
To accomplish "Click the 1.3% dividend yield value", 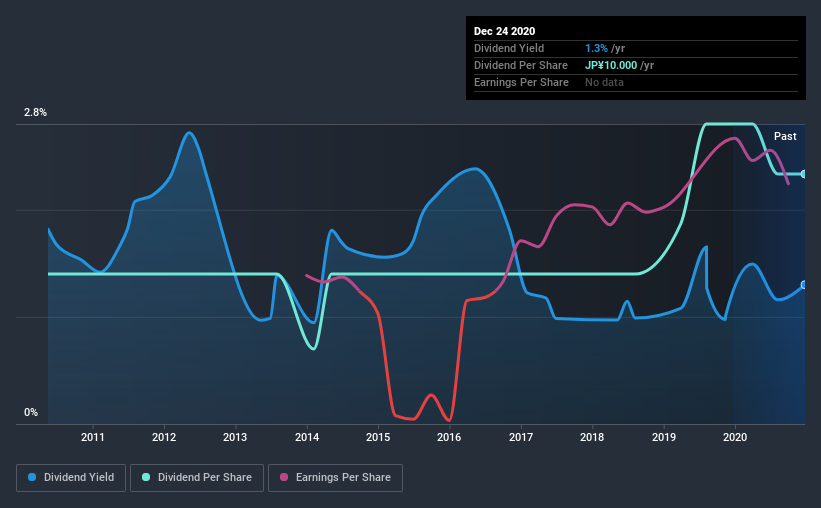I will 596,48.
